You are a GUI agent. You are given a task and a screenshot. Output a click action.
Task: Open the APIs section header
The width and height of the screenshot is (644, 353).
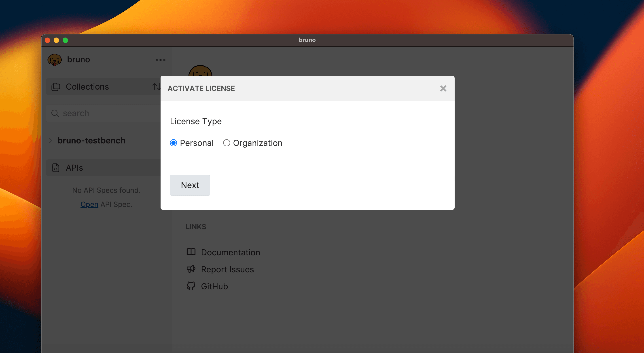104,168
